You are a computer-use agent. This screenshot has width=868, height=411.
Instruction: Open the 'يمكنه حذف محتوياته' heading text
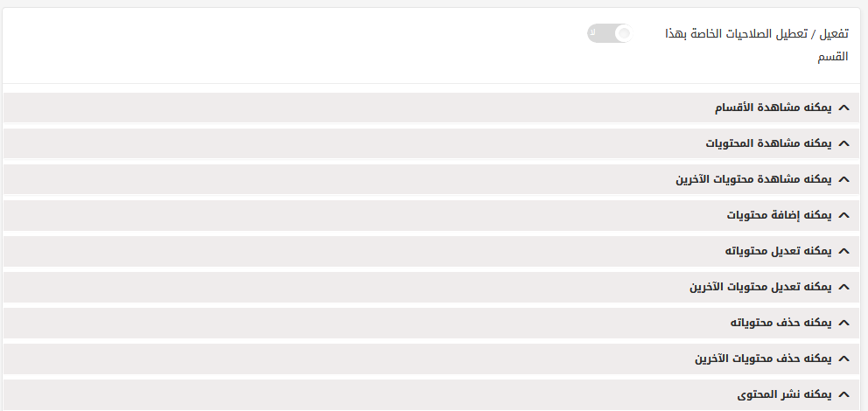point(781,323)
